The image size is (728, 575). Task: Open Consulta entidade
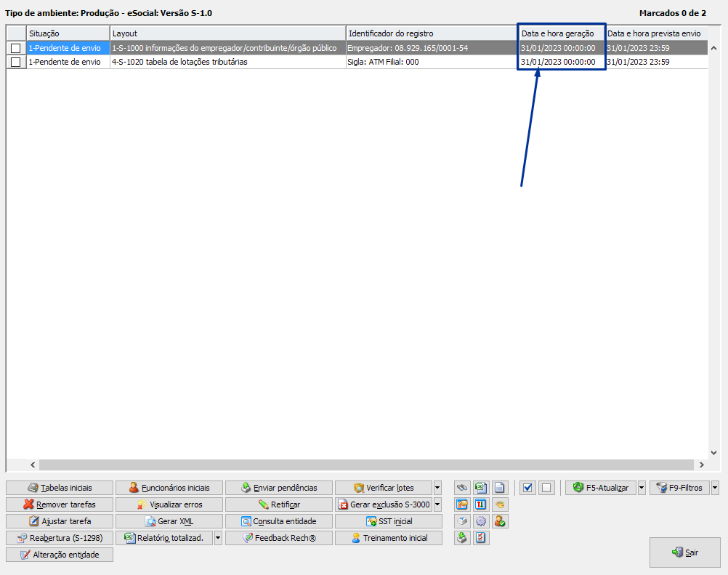(x=279, y=521)
